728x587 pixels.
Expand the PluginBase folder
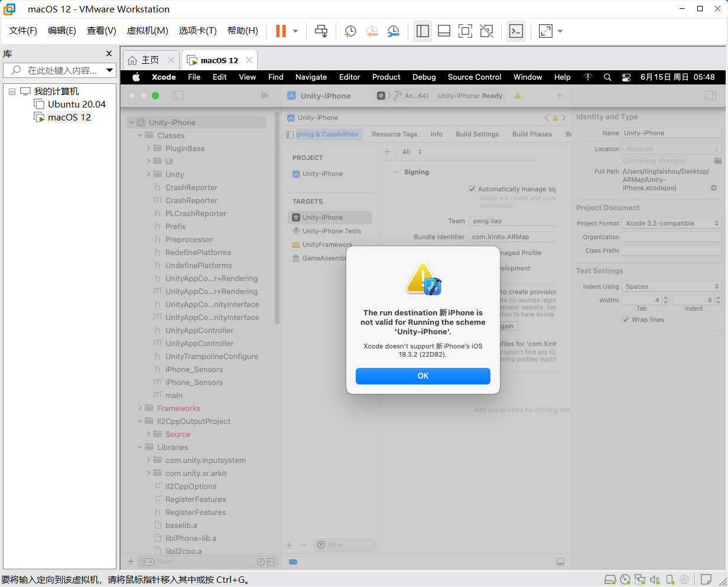(x=148, y=149)
